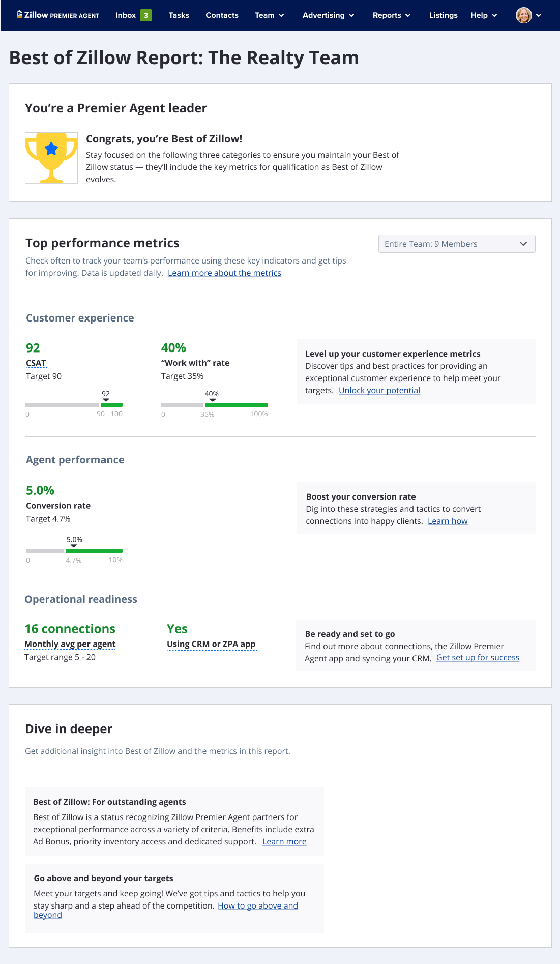The image size is (560, 964).
Task: Click Monthly avg per agent label
Action: [70, 644]
